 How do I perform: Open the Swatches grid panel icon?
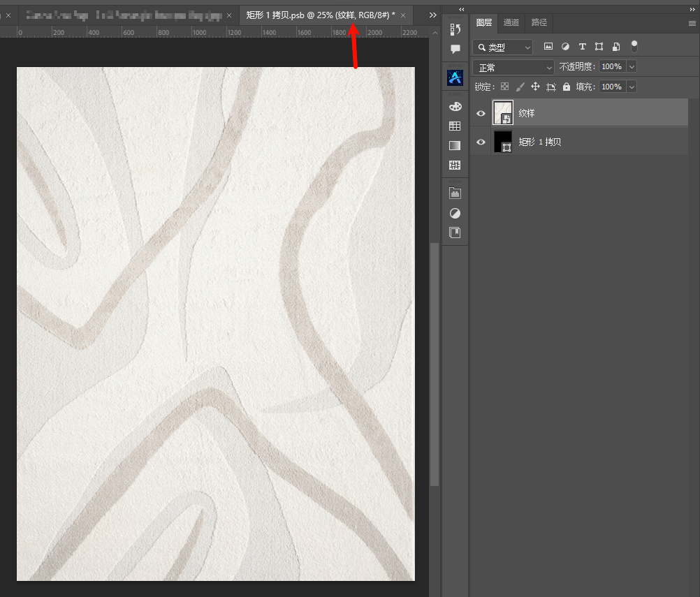[x=455, y=126]
